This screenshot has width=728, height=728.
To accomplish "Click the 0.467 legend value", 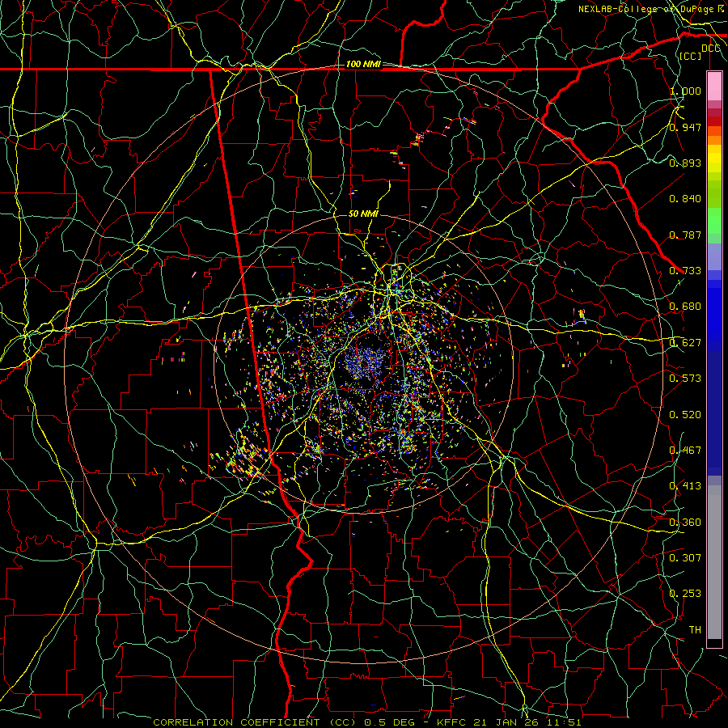I will [x=685, y=451].
